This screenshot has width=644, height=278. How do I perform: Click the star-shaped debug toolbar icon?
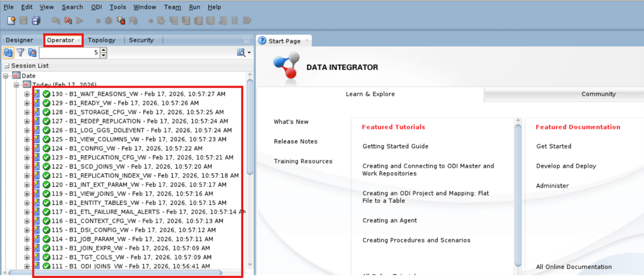(161, 21)
